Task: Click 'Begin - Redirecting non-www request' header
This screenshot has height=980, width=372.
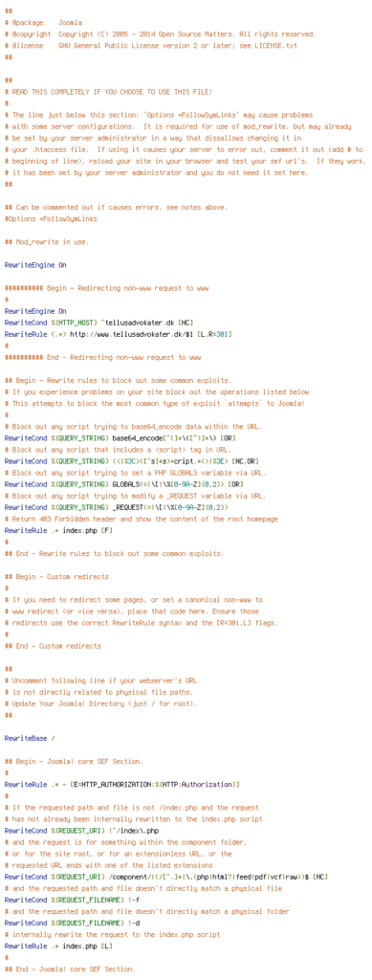Action: [106, 288]
